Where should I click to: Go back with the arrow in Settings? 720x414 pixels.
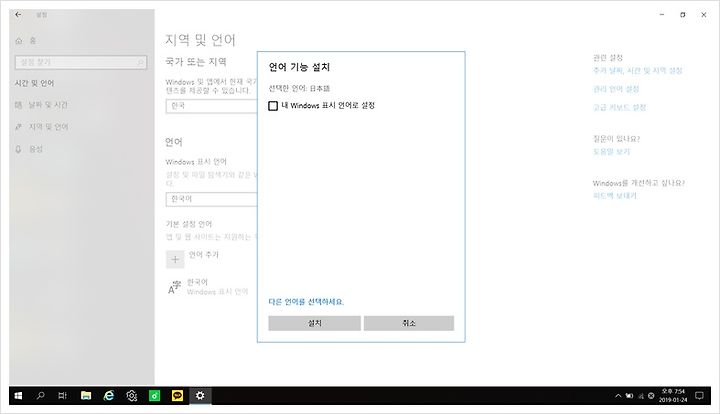coord(18,15)
